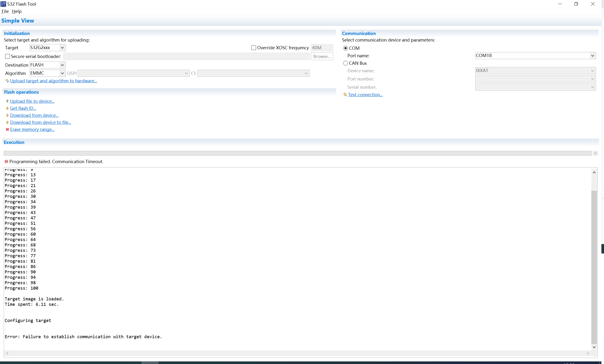604x364 pixels.
Task: Open the File menu
Action: click(x=5, y=11)
